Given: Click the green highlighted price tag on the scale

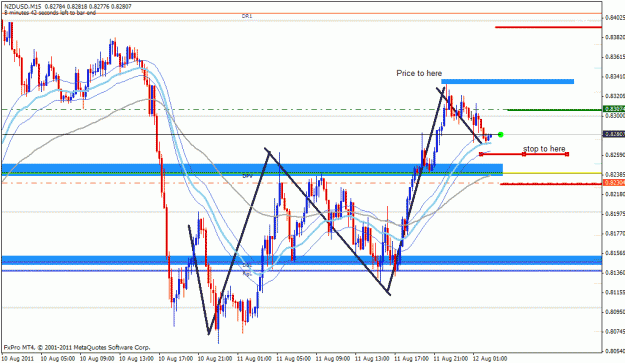Looking at the screenshot, I should click(x=614, y=109).
